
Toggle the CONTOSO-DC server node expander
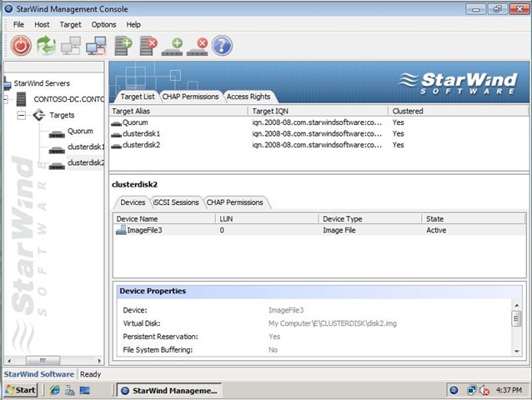pyautogui.click(x=6, y=99)
